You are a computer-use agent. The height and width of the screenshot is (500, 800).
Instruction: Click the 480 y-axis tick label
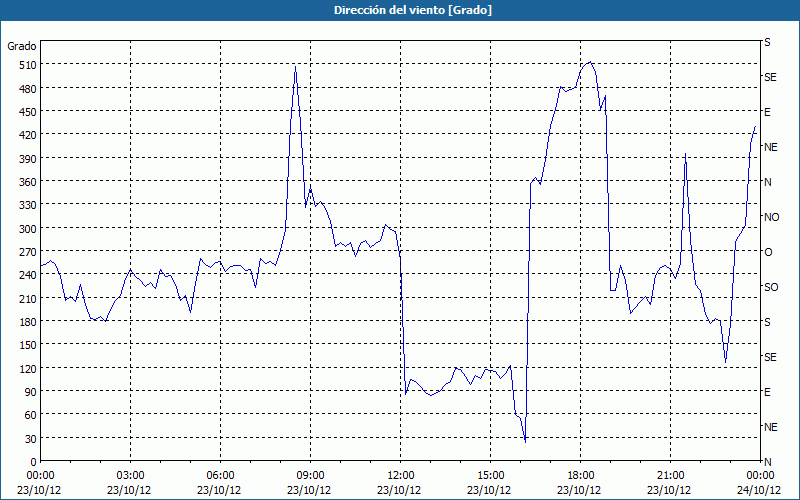28,89
